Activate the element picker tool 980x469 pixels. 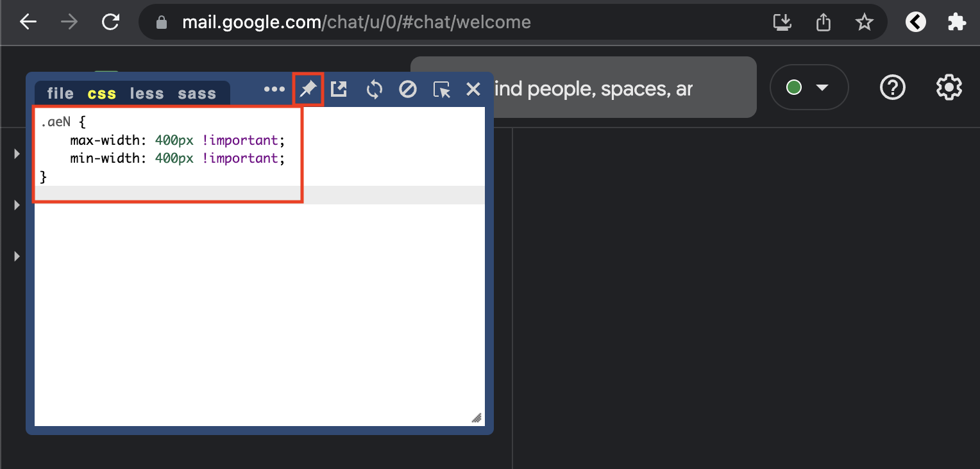point(442,90)
